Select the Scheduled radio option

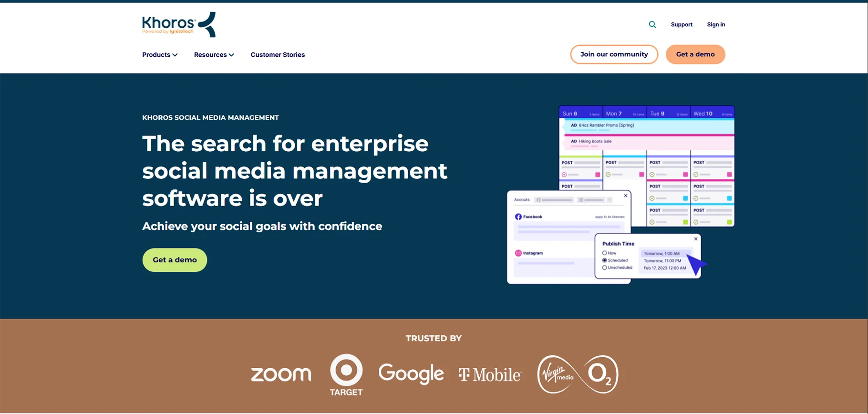pyautogui.click(x=604, y=260)
